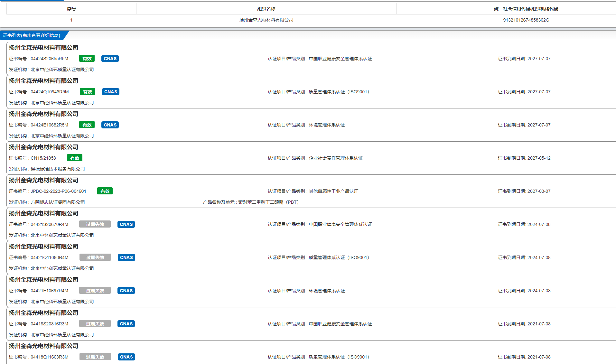Screen dimensions: 616x364
Task: Click 环境管理体系认证 text for 04424E10682R5M
Action: (x=327, y=125)
